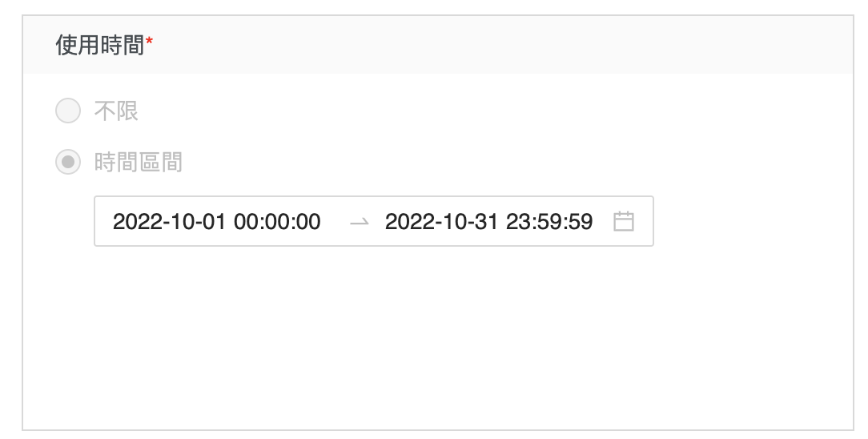Edit start date 2022-10-01 00:00:00
Screen dimensions: 868x439
(216, 222)
